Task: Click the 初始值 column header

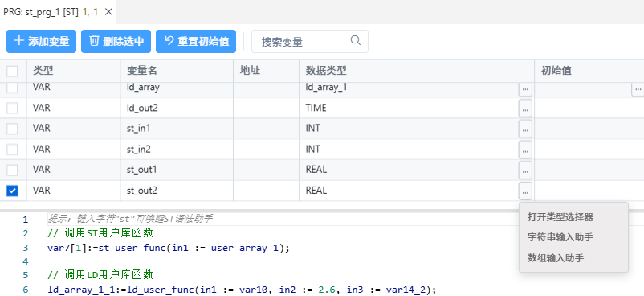Action: [x=589, y=71]
